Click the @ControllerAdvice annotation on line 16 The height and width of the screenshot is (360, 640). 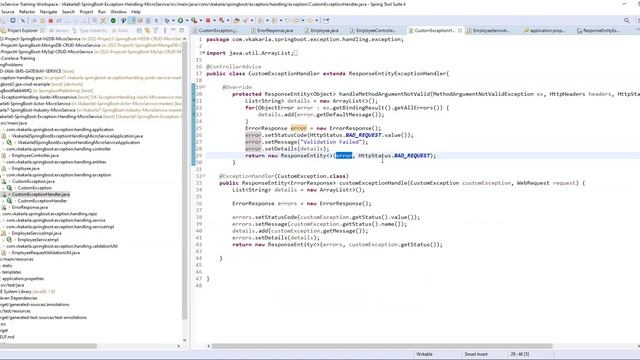[233, 67]
